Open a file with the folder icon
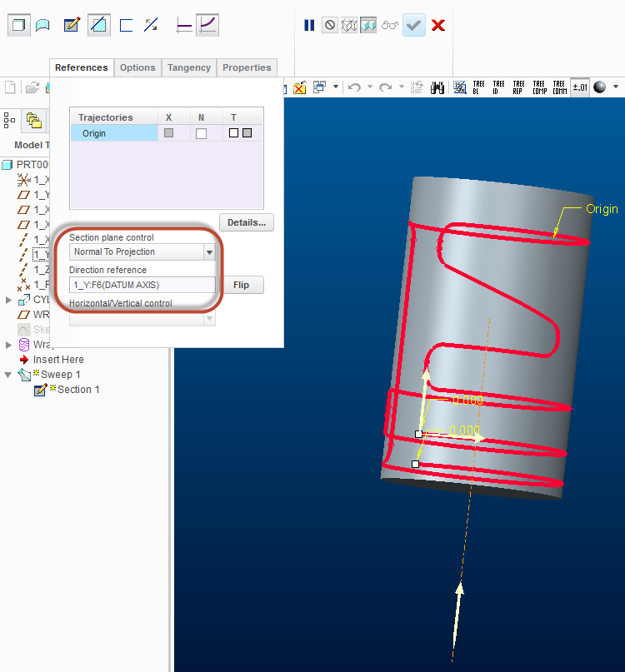Image resolution: width=625 pixels, height=672 pixels. [x=32, y=87]
